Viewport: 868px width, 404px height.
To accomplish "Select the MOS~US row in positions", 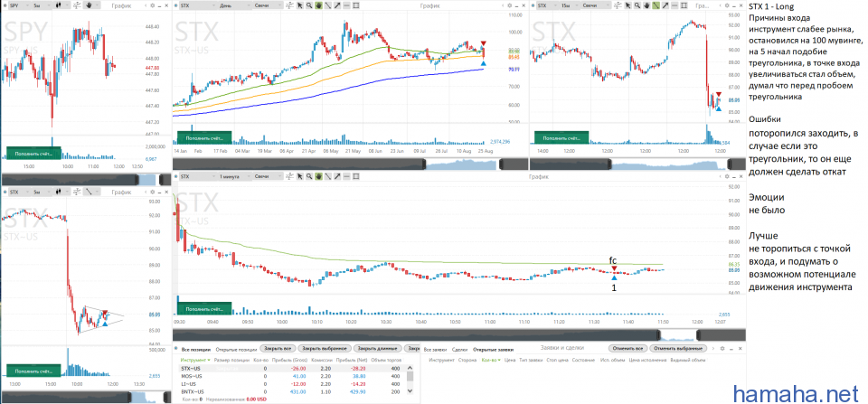I will 293,376.
